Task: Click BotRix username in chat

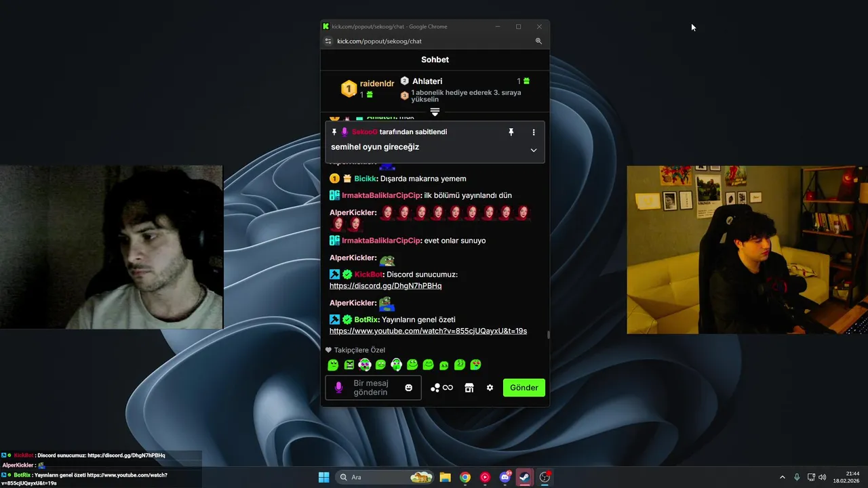Action: click(x=366, y=319)
